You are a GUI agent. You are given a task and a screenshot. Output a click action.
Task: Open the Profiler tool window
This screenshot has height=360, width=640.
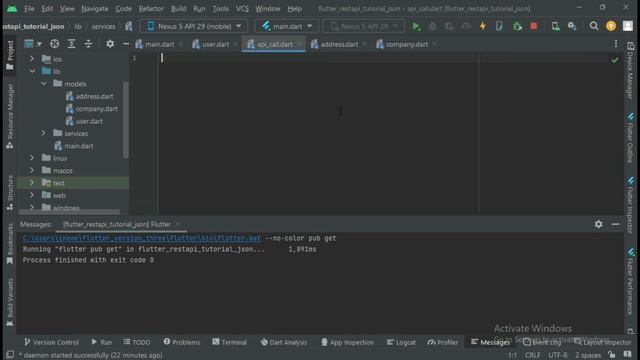(442, 342)
